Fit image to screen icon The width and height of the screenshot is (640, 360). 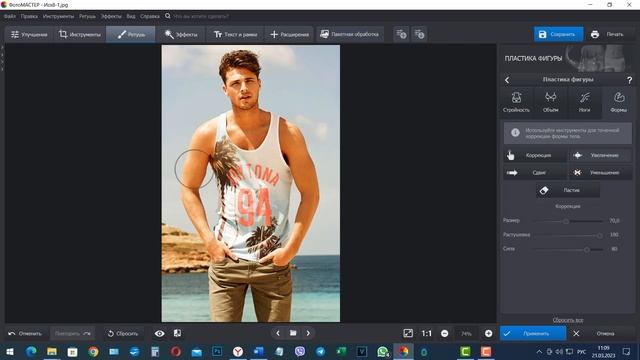pos(408,333)
